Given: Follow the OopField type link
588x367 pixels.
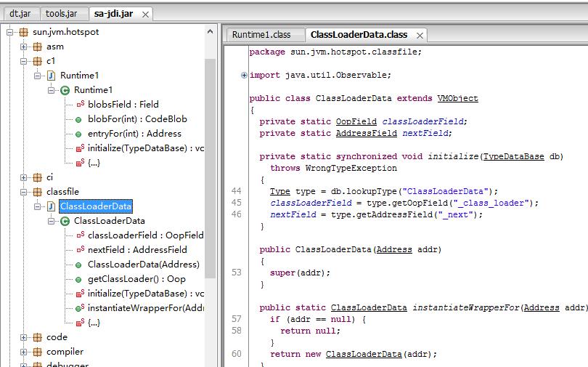Looking at the screenshot, I should coord(356,122).
